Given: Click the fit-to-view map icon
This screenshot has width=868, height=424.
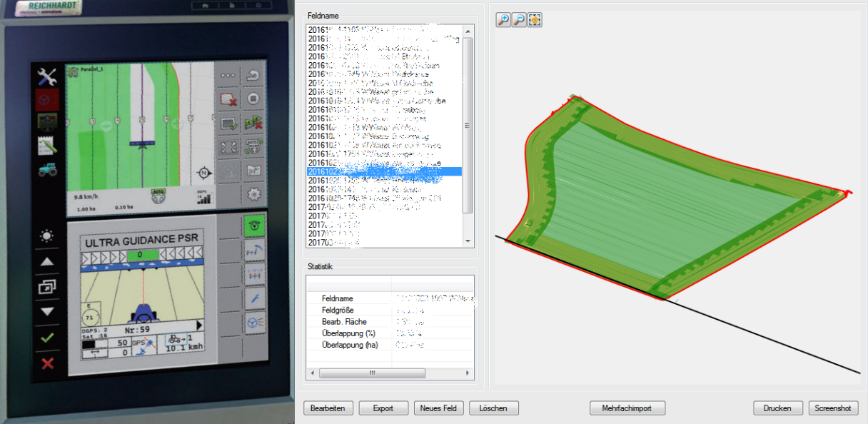Looking at the screenshot, I should (x=535, y=20).
